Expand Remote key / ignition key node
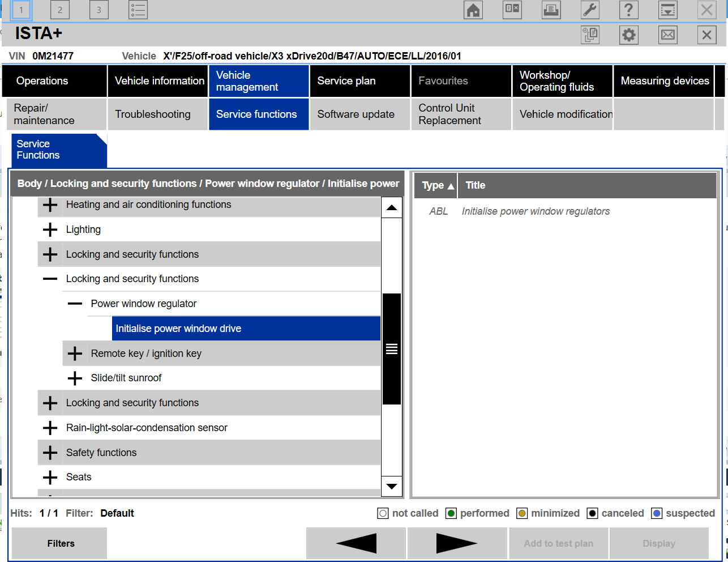This screenshot has width=728, height=562. [75, 354]
